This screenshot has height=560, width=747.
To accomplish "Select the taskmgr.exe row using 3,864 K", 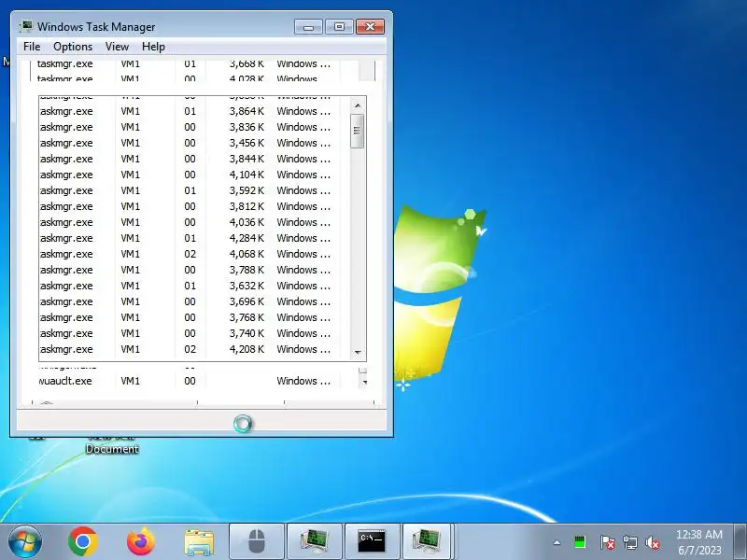I will click(x=194, y=111).
